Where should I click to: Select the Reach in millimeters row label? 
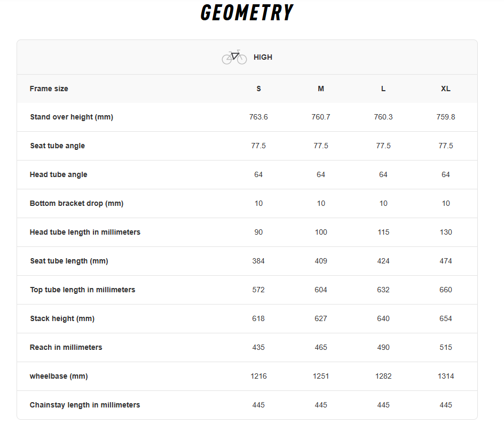66,347
